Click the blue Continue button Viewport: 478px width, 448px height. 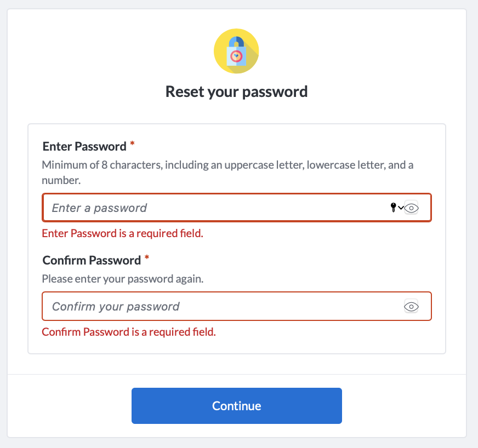[237, 406]
